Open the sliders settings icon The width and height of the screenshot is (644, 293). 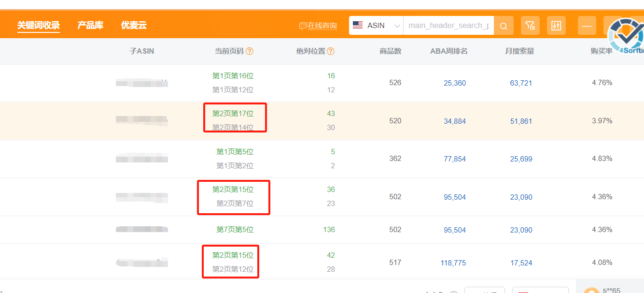tap(556, 26)
